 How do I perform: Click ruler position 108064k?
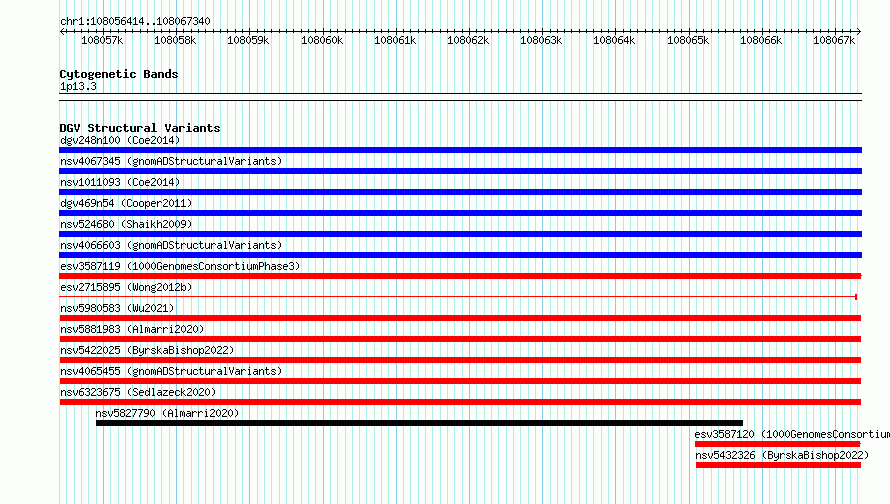[x=614, y=40]
